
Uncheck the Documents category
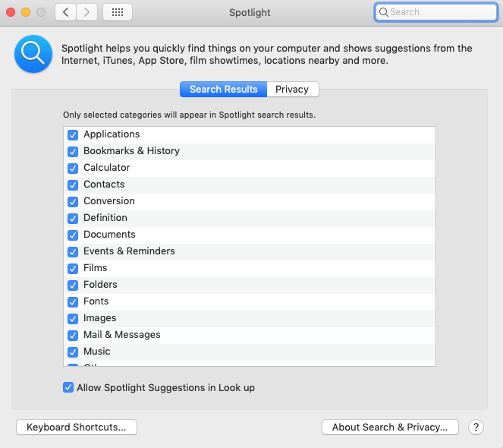[x=73, y=235]
